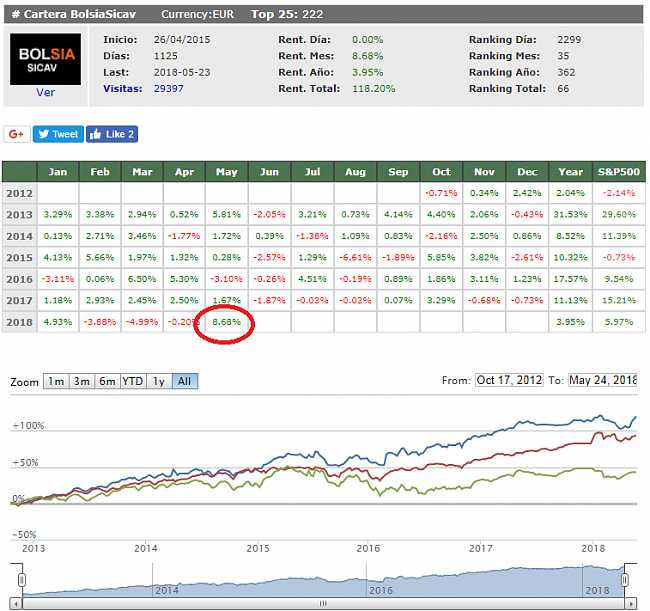Click the Year column header
Image resolution: width=650 pixels, height=611 pixels.
pyautogui.click(x=570, y=172)
